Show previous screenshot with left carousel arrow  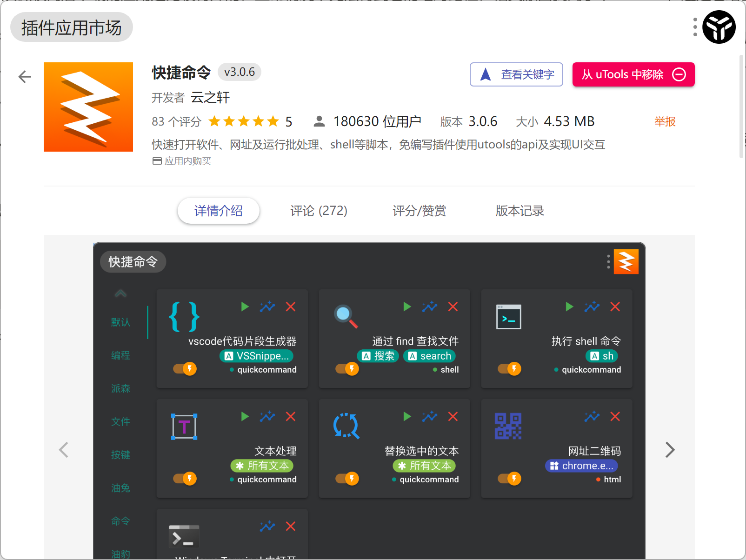tap(64, 450)
